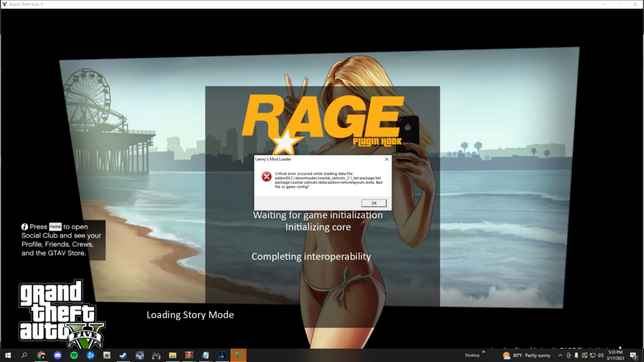The width and height of the screenshot is (644, 362).
Task: Open the 80°F Partly sunny weather widget
Action: (x=527, y=356)
